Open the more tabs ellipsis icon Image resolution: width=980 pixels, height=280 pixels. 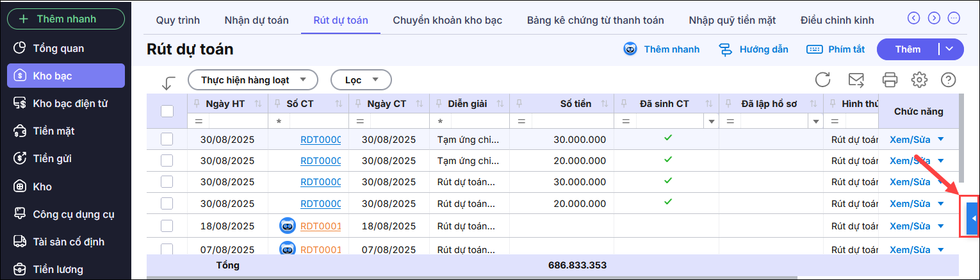[x=954, y=18]
